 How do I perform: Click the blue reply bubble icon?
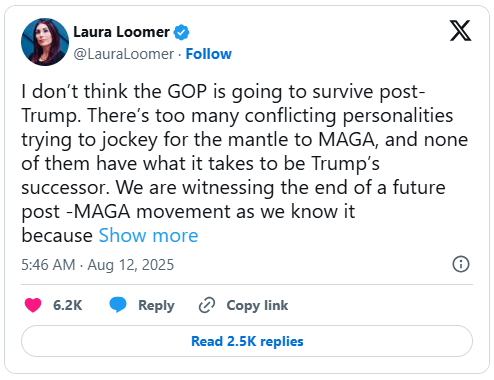coord(118,305)
